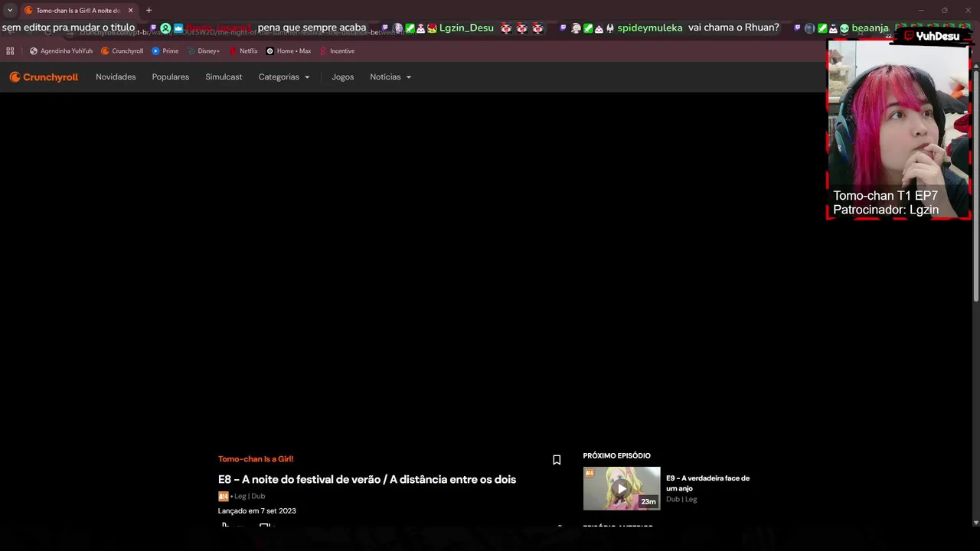Expand the Notícias dropdown
This screenshot has height=551, width=980.
pos(390,77)
